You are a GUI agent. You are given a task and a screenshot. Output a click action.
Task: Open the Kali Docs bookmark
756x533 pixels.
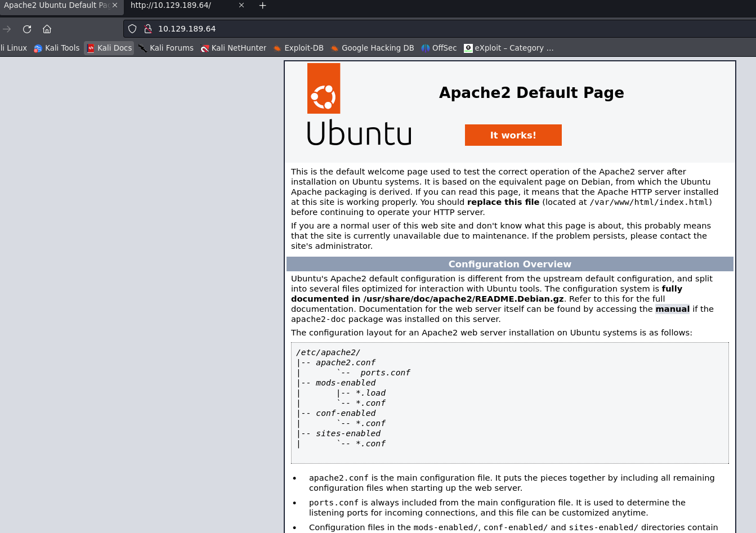point(109,48)
